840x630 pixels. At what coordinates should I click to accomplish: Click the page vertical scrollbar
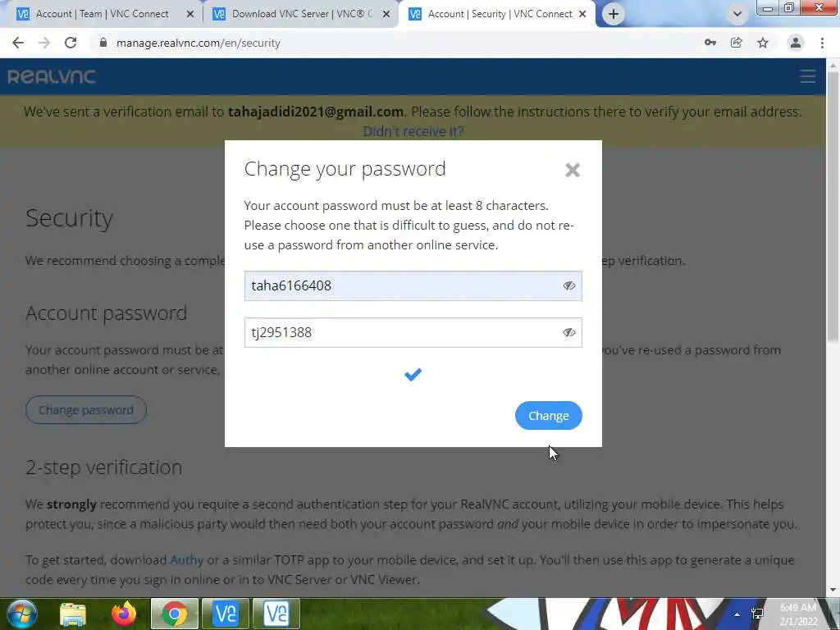(x=833, y=206)
